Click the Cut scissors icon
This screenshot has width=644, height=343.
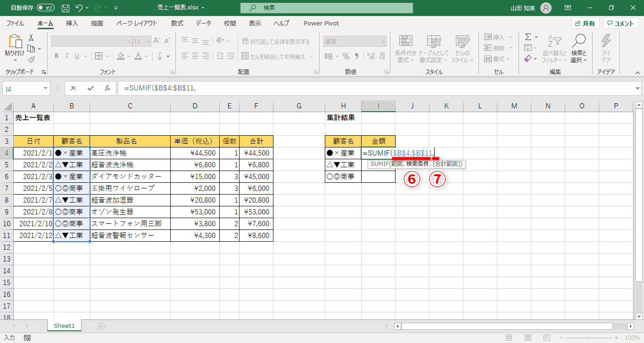pyautogui.click(x=31, y=38)
